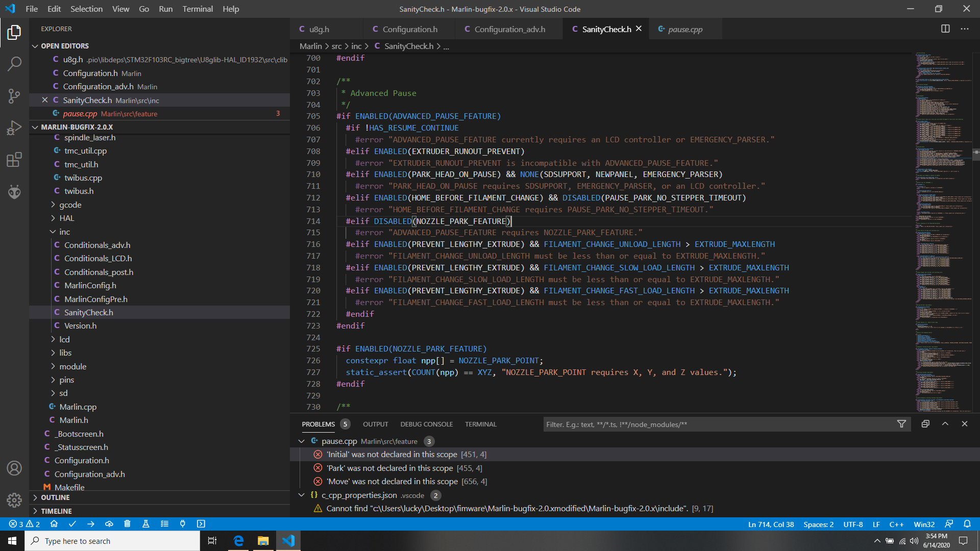Open PlatformIO Home via status bar house icon
Screen dimensions: 980x551
(x=54, y=523)
